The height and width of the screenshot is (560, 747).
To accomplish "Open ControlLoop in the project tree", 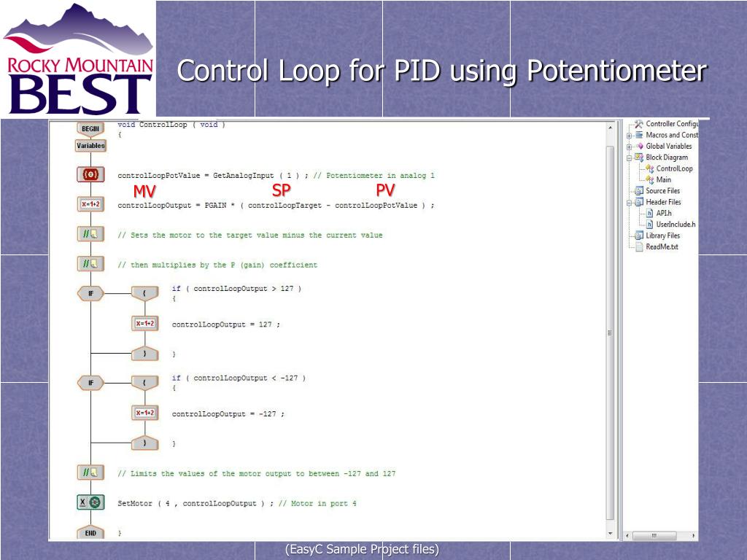I will pos(674,168).
